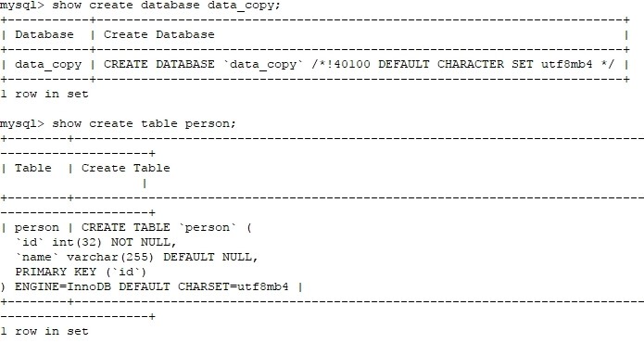Screen dimensions: 644x343
Task: Click the 'CREATE TABLE `person` (' line
Action: [x=167, y=227]
